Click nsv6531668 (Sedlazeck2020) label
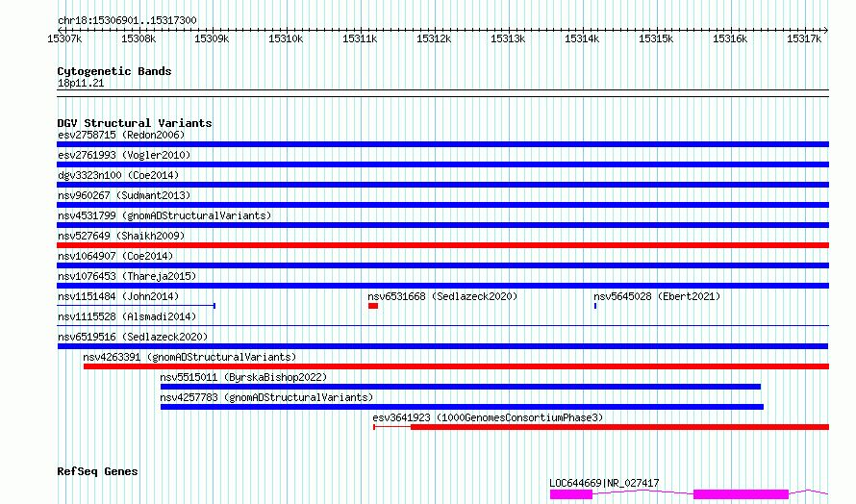Viewport: 856px width, 504px height. click(x=442, y=296)
